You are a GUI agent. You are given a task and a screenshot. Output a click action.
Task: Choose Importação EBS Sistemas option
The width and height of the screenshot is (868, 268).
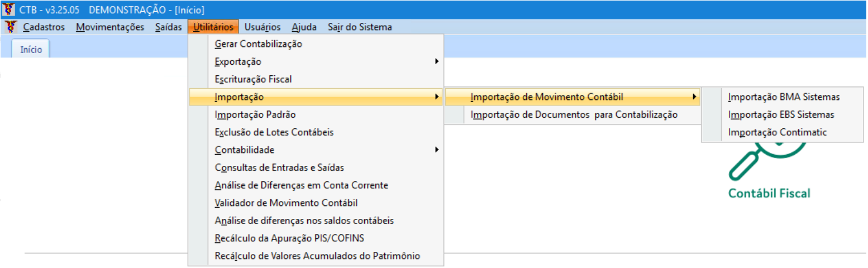[x=781, y=114]
